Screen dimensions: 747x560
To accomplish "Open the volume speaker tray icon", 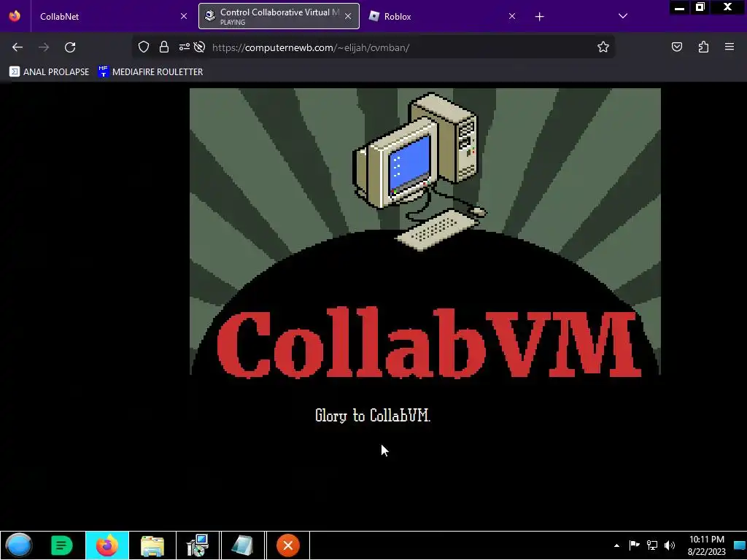I will (x=670, y=545).
